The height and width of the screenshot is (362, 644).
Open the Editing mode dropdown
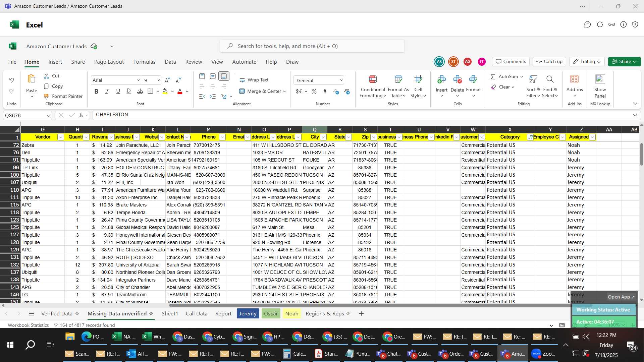(587, 62)
